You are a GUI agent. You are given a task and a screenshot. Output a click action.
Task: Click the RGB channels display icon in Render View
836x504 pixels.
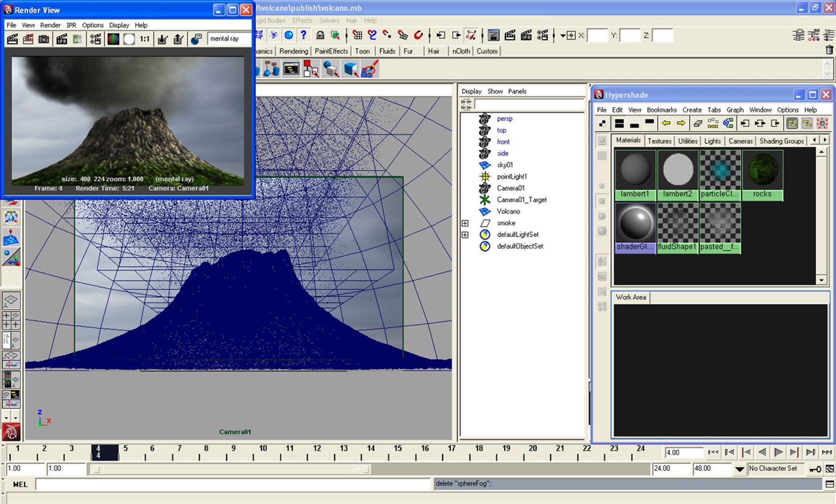coord(113,39)
